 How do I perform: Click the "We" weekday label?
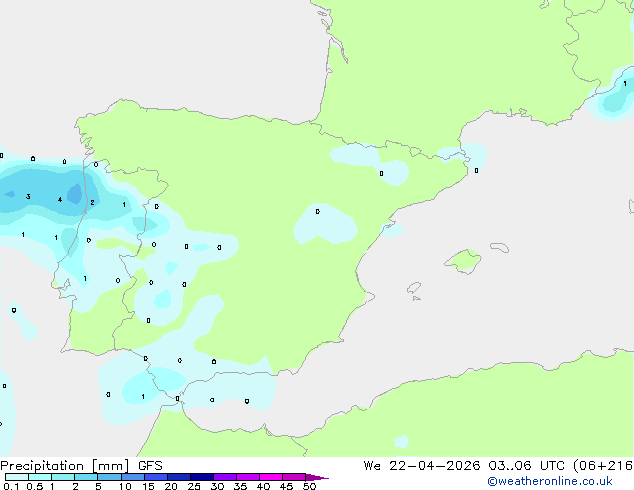(372, 466)
